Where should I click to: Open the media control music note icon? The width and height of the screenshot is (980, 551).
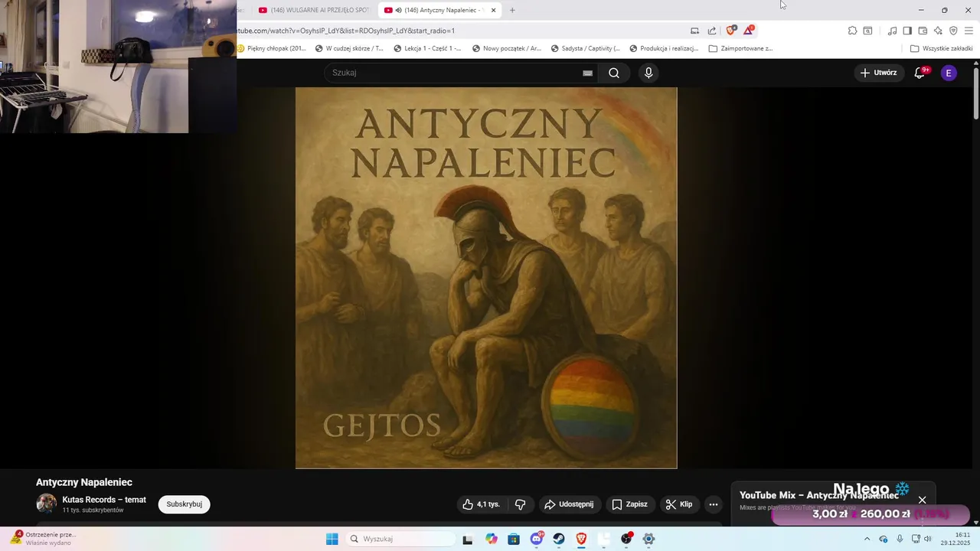[x=892, y=31]
